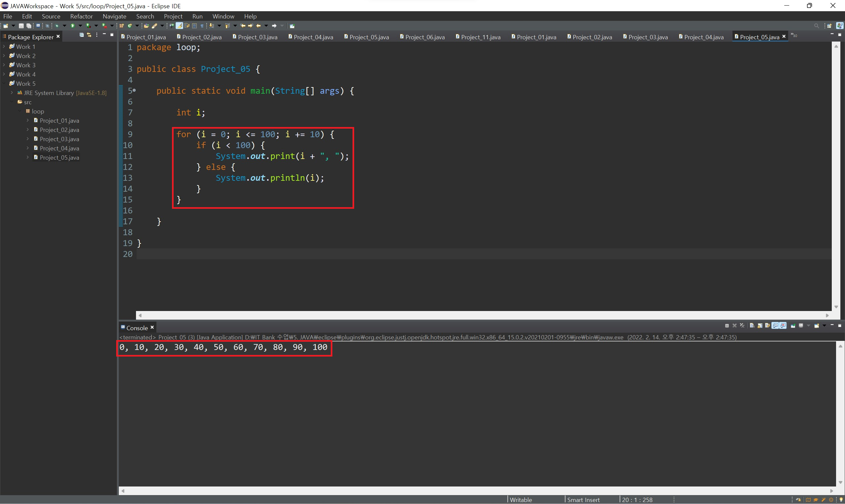Toggle Scroll Lock in console toolbar
845x504 pixels.
click(760, 326)
